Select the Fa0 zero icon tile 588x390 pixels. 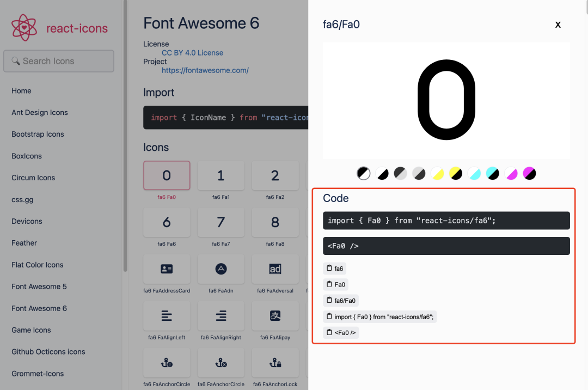(x=167, y=175)
